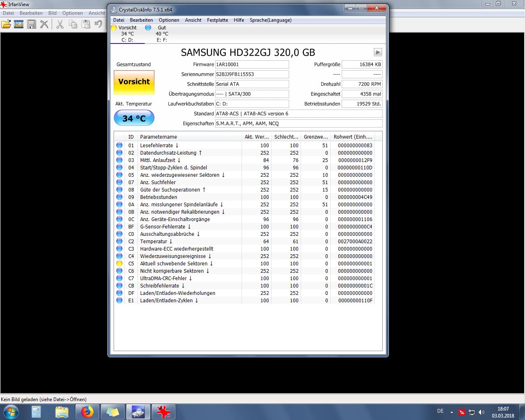
Task: Click raw value 0027000A0022
Action: (355, 242)
